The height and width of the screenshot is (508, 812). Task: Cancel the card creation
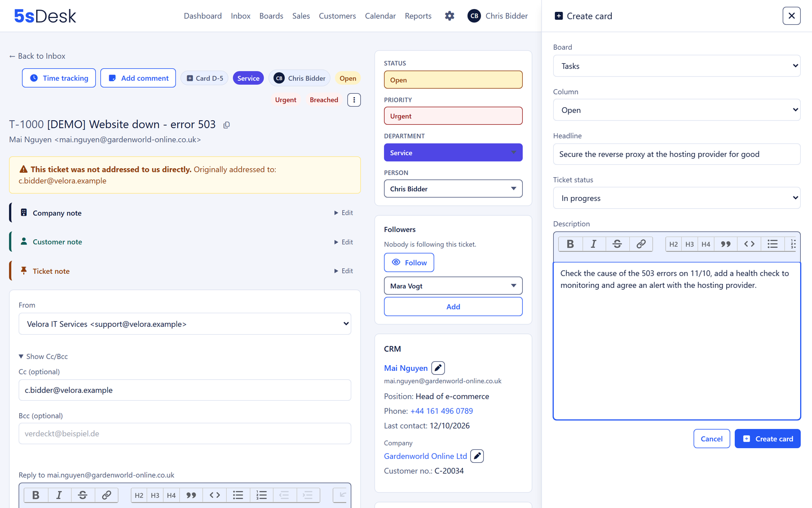click(712, 439)
